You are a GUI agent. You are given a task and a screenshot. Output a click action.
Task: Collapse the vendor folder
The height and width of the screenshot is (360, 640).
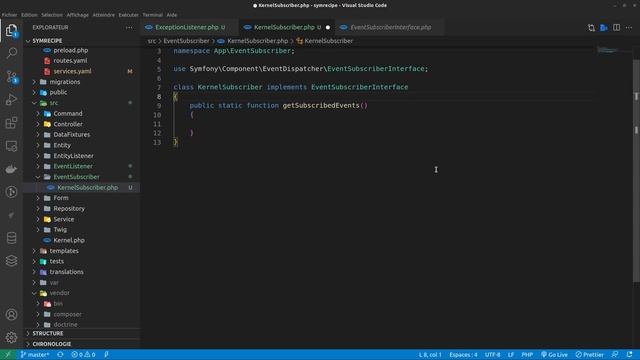(82, 293)
